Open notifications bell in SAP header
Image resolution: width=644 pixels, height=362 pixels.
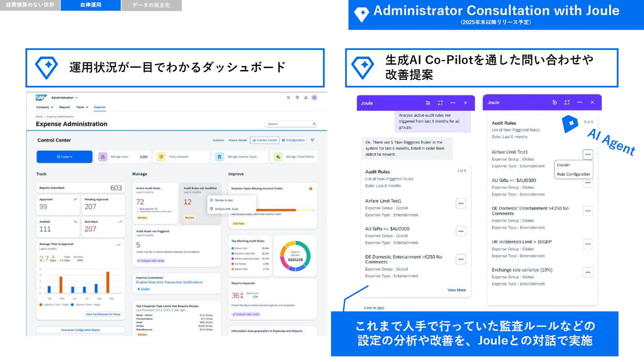305,98
